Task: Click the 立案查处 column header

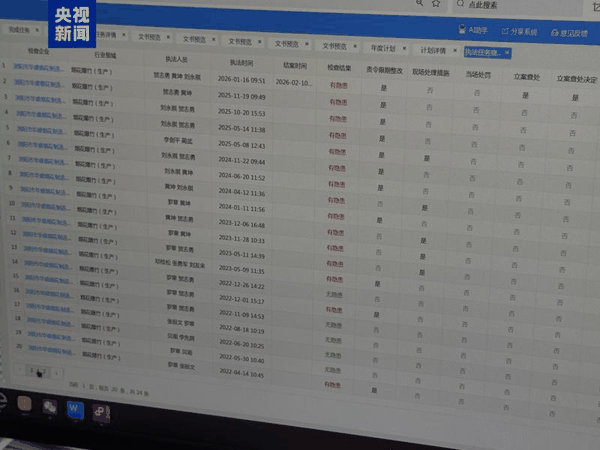Action: [527, 77]
